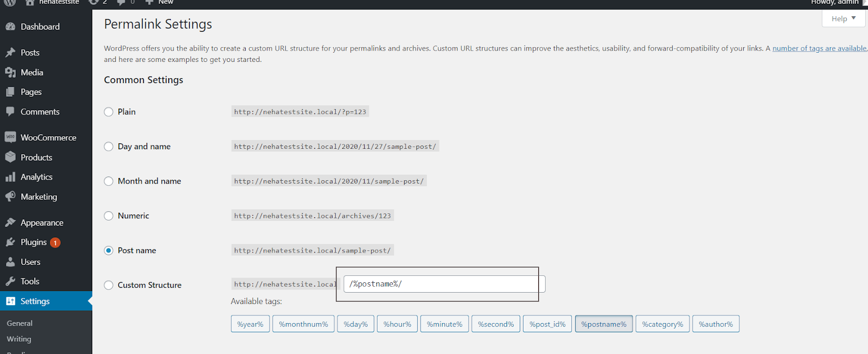Click the Available tags label
Screen dimensions: 868x354
click(257, 301)
